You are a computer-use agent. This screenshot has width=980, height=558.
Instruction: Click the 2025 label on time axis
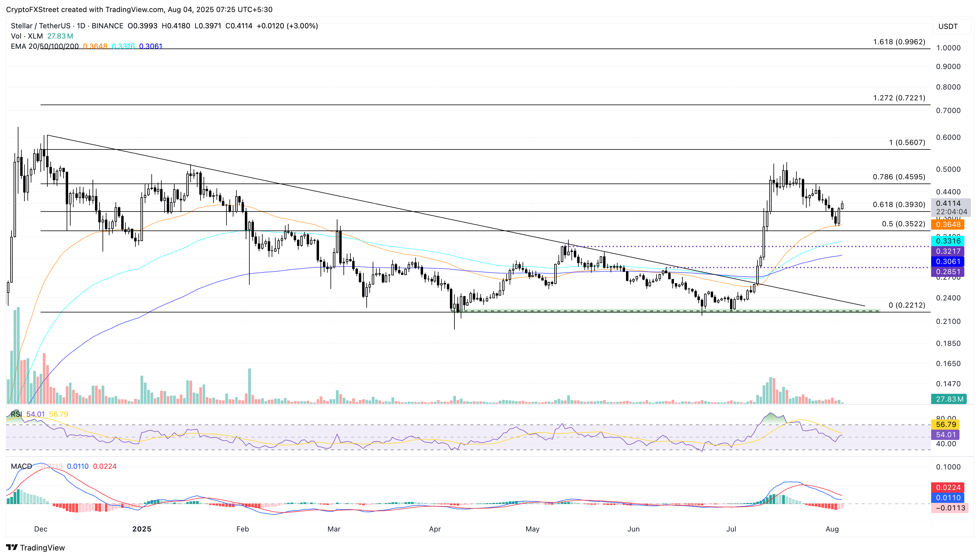(x=141, y=529)
